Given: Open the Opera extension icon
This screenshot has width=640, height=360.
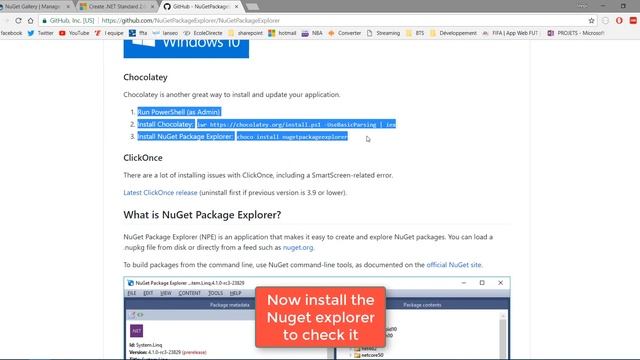Looking at the screenshot, I should coord(619,20).
